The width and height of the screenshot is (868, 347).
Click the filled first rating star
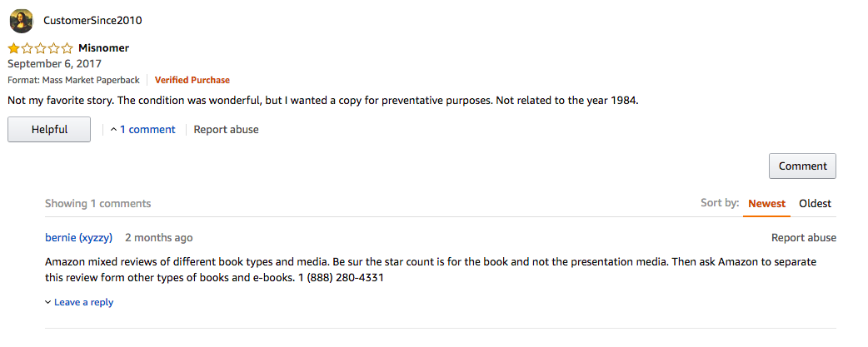click(13, 48)
